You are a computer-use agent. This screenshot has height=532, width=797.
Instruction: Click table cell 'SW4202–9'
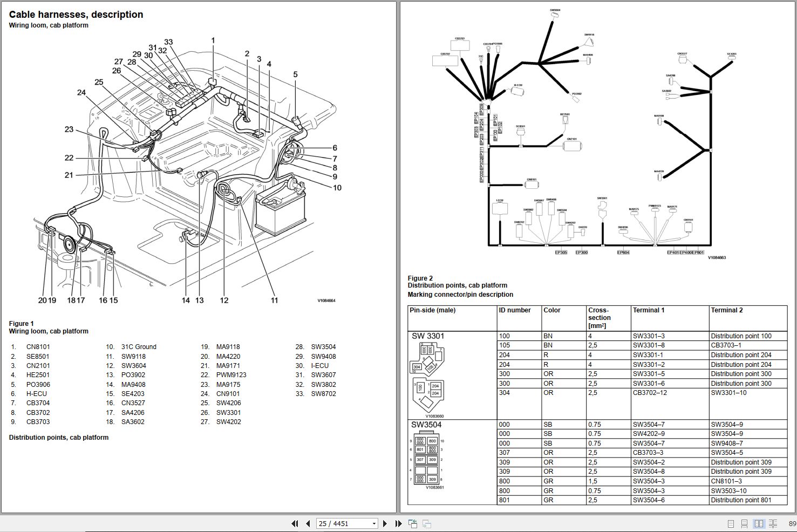(x=649, y=434)
